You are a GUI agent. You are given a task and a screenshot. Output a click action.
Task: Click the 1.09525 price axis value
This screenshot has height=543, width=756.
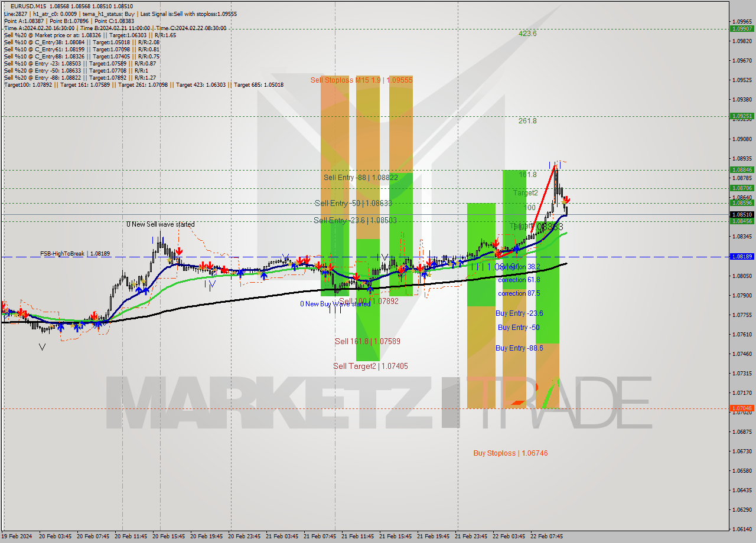tap(742, 80)
